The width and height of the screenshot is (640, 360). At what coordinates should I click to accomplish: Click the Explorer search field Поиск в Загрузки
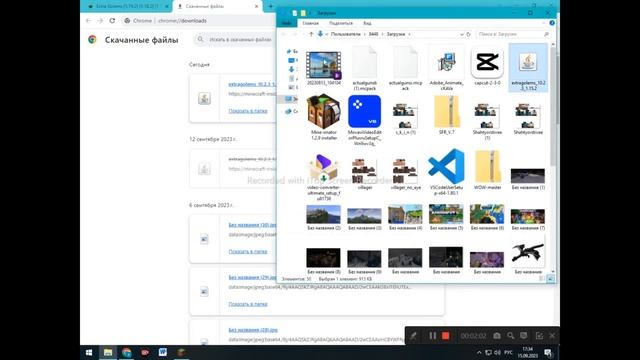[x=513, y=34]
